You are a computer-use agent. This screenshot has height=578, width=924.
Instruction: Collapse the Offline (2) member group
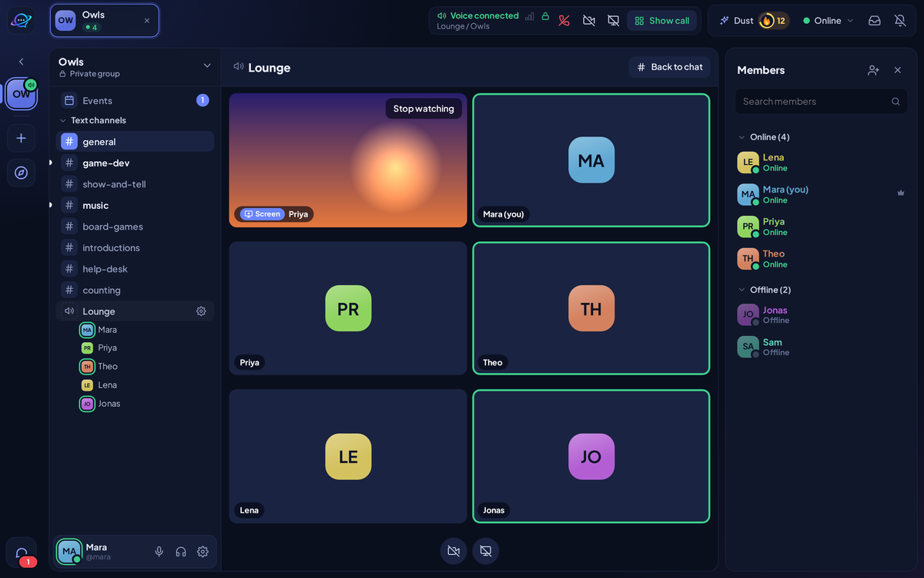click(x=765, y=290)
